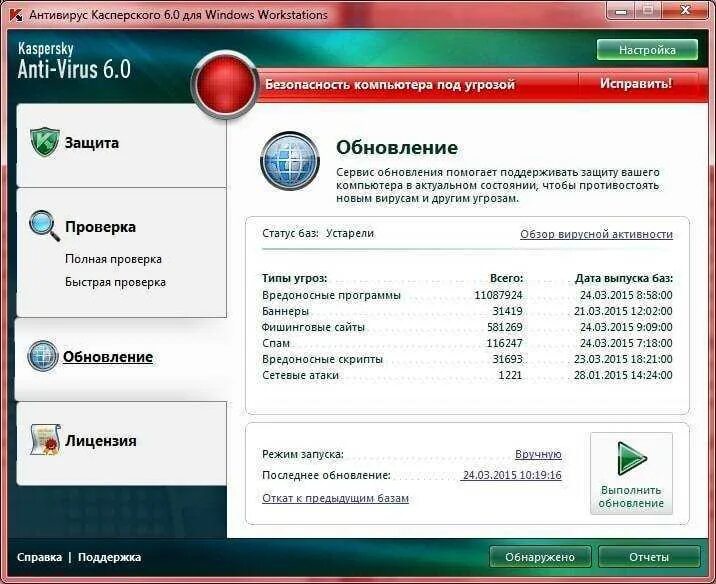
Task: Open Отчеты reports button
Action: tap(649, 557)
